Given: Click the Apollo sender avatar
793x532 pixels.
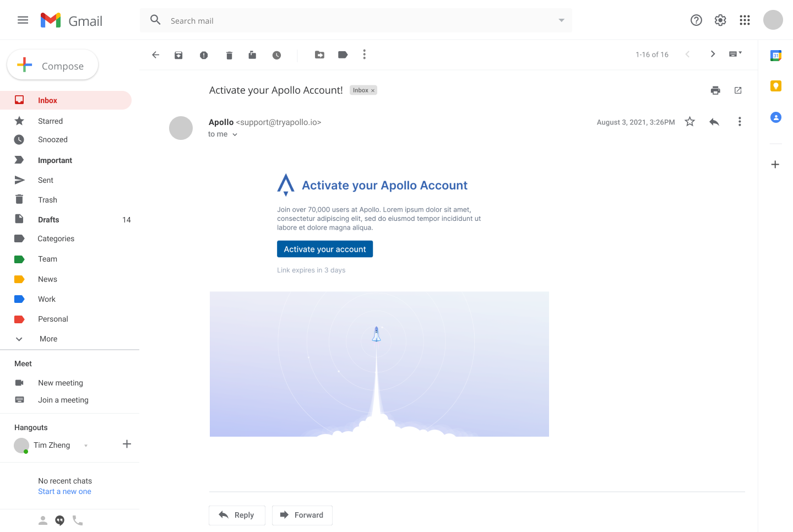Looking at the screenshot, I should 181,128.
